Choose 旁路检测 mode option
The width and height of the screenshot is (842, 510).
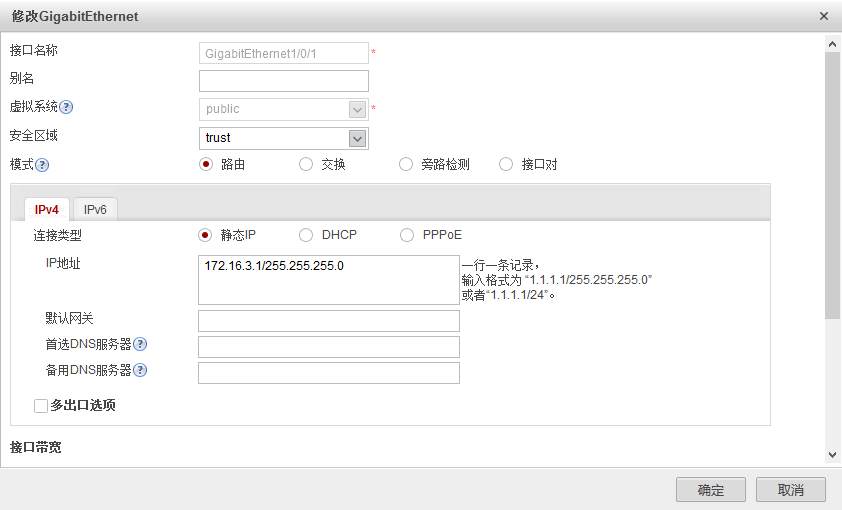406,165
